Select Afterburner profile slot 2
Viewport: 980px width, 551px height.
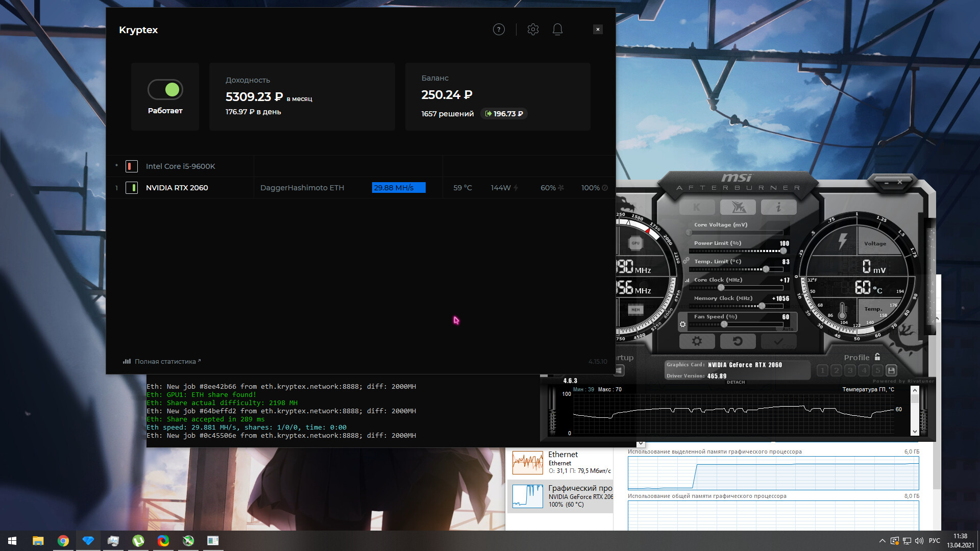836,370
